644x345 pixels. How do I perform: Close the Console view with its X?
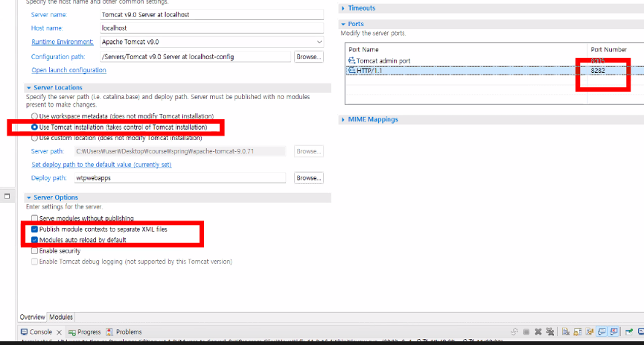pyautogui.click(x=59, y=332)
